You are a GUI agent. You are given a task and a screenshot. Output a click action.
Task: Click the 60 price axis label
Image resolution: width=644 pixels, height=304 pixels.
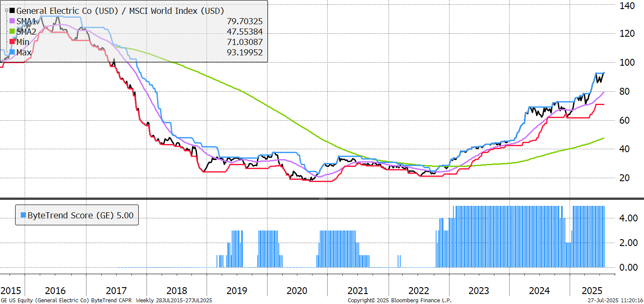(624, 120)
